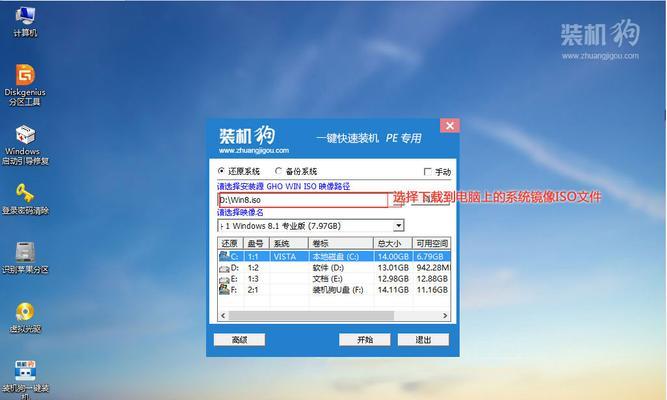Image resolution: width=667 pixels, height=400 pixels.
Task: Click the 可用空间 column header
Action: [431, 243]
